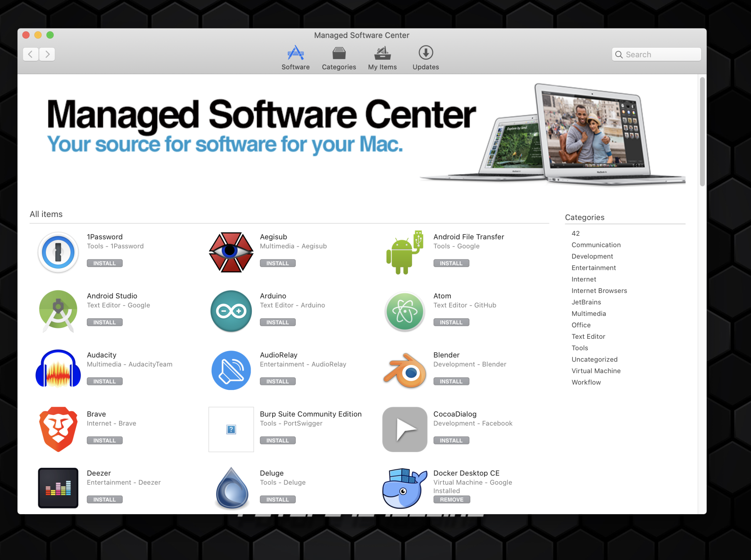Open the Deluge water drop icon
The image size is (751, 560).
point(232,488)
